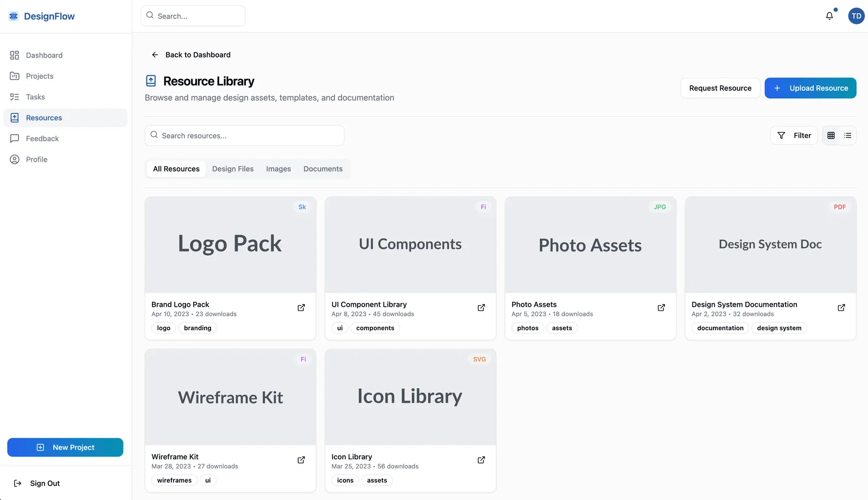Click the Profile sidebar icon
Screen dimensions: 868x500
click(15, 159)
